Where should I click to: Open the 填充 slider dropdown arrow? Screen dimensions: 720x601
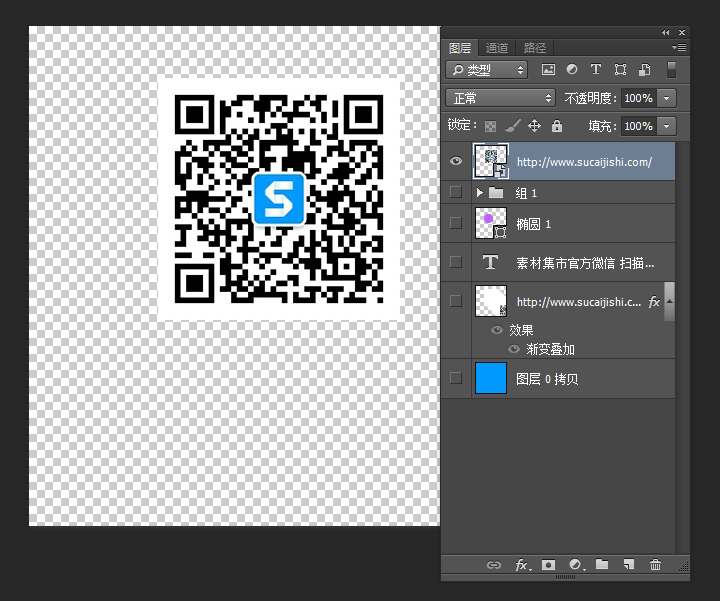pos(667,126)
